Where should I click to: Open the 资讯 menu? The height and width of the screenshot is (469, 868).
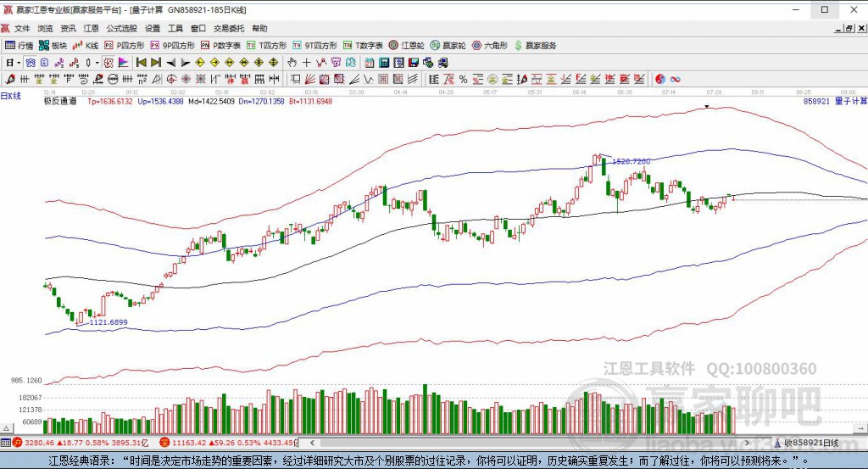click(x=68, y=28)
